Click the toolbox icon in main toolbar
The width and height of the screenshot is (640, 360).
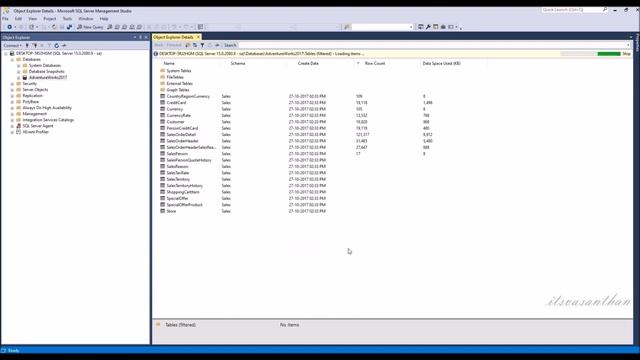(443, 27)
